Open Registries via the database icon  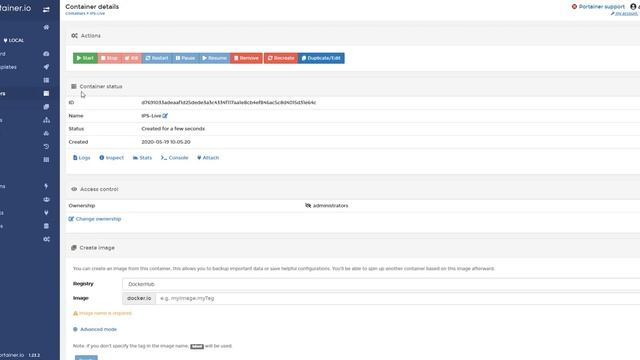(46, 226)
